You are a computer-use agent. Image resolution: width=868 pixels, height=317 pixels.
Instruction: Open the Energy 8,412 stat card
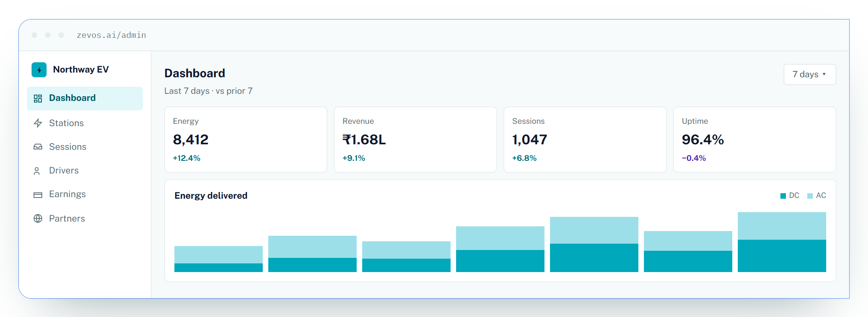pos(246,140)
